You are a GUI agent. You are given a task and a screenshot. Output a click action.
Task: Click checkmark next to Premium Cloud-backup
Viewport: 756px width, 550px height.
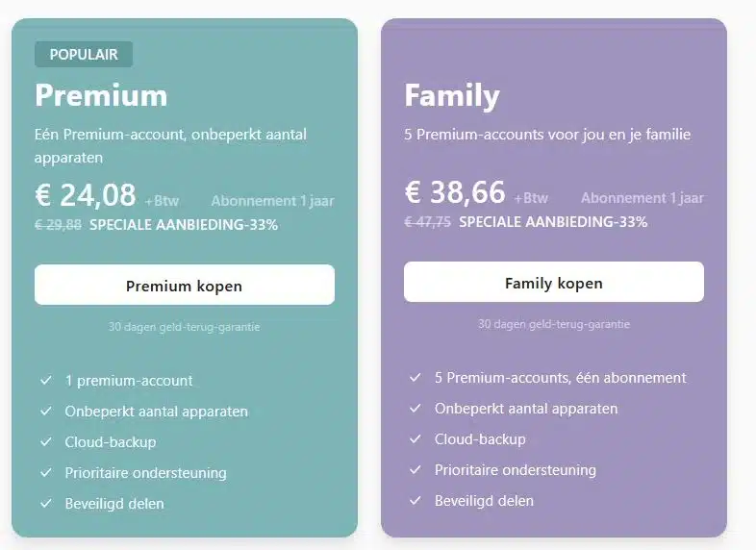[x=46, y=442]
